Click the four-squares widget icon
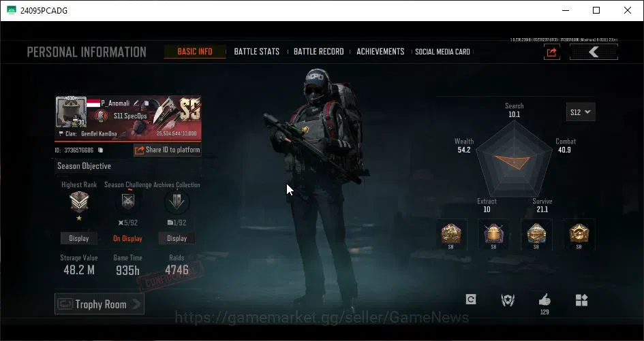644x341 pixels. click(x=581, y=300)
